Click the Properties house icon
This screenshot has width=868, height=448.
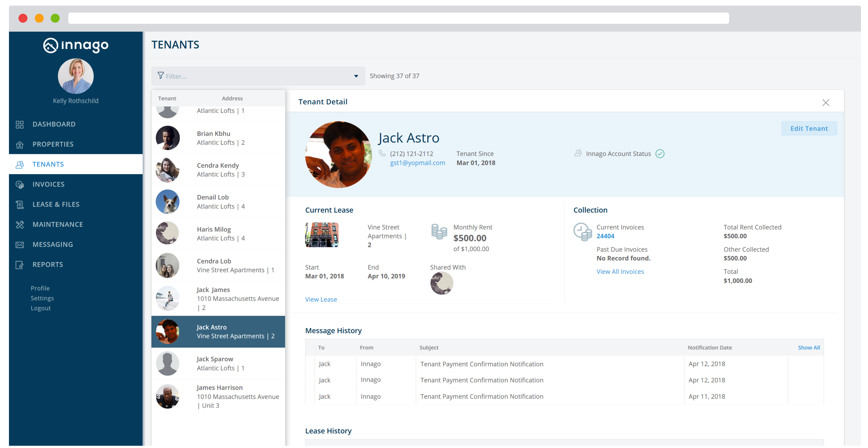[20, 144]
